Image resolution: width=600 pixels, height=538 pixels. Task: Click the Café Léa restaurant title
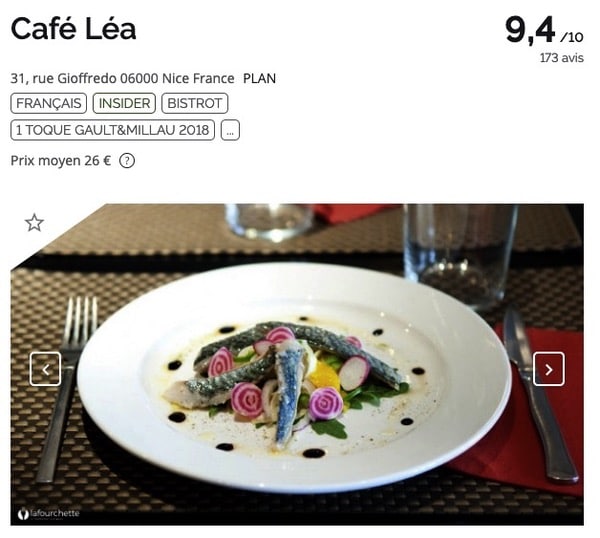click(73, 29)
